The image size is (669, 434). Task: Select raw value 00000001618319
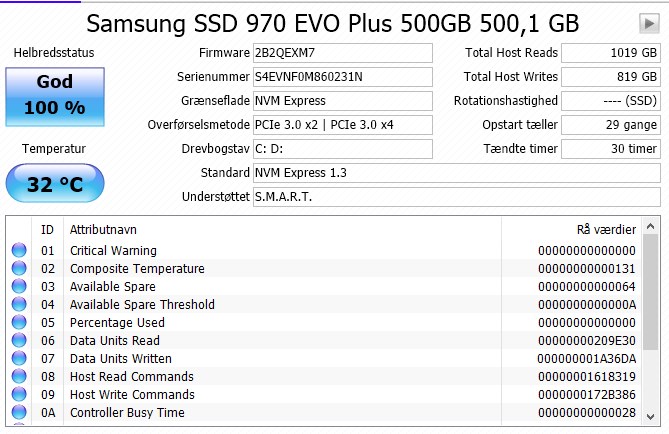coord(587,376)
